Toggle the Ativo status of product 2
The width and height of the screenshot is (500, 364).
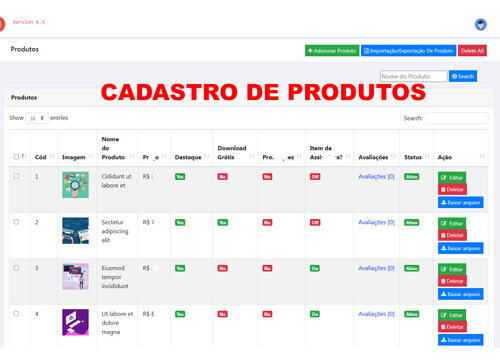(412, 222)
